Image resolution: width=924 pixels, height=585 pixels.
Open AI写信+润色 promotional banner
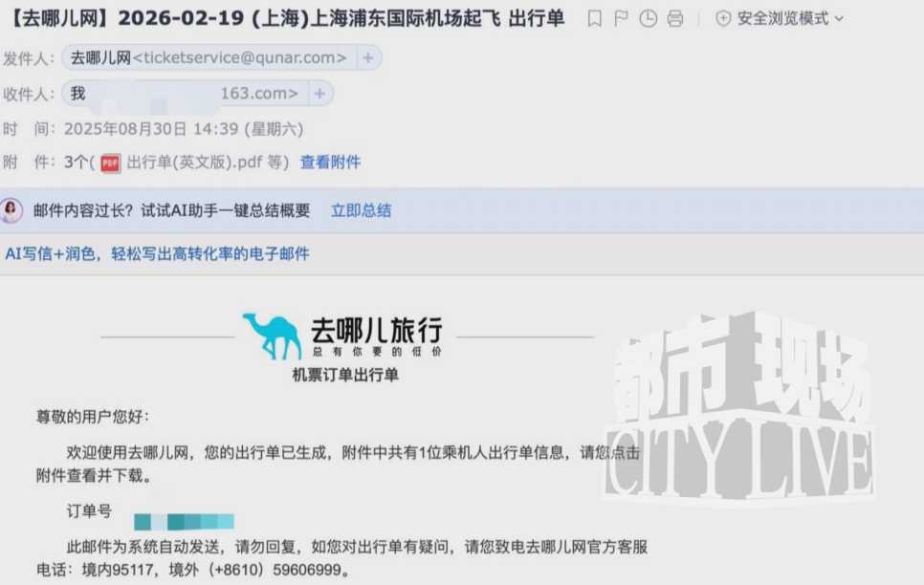tap(158, 253)
